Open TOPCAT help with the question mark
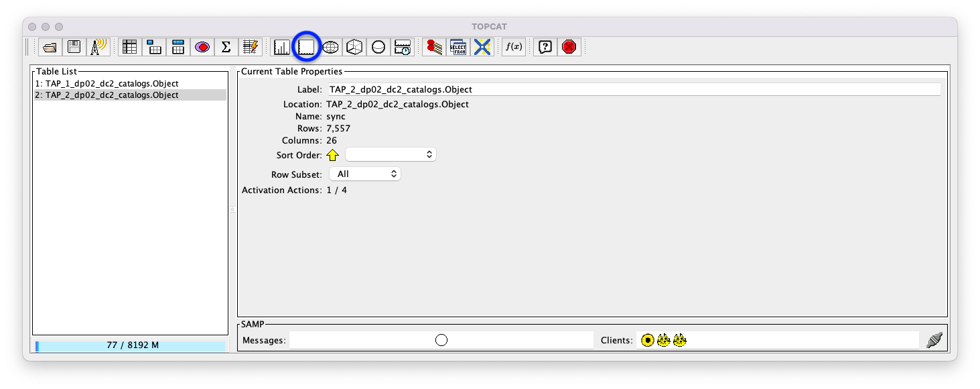 pyautogui.click(x=544, y=46)
